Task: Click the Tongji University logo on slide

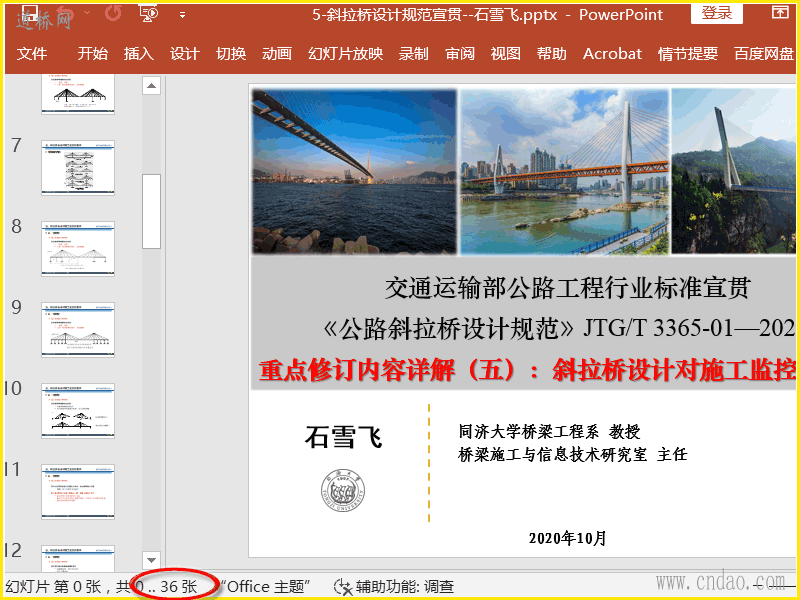Action: pos(343,490)
